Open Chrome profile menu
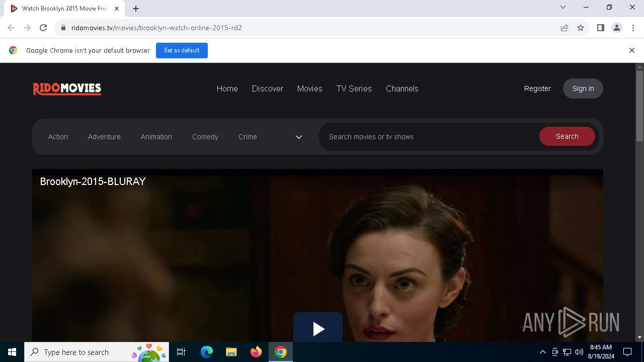644x362 pixels. tap(616, 28)
